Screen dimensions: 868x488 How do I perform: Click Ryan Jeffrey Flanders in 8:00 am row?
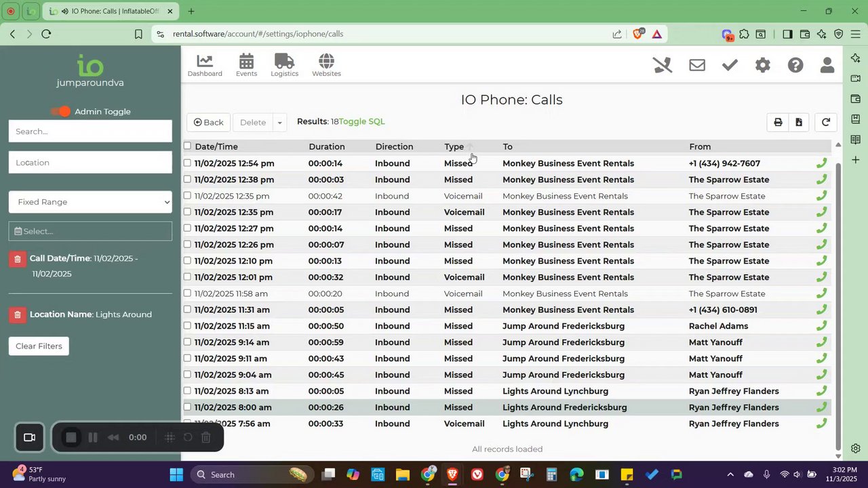pos(734,407)
